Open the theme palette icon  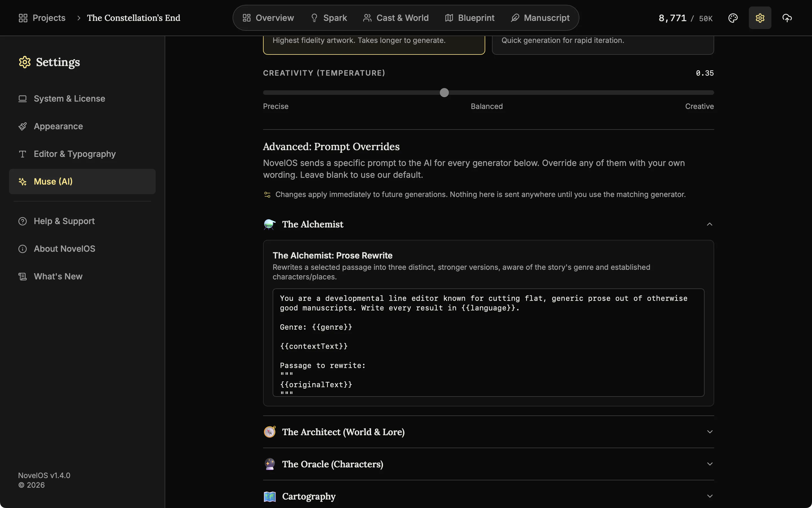pos(733,18)
